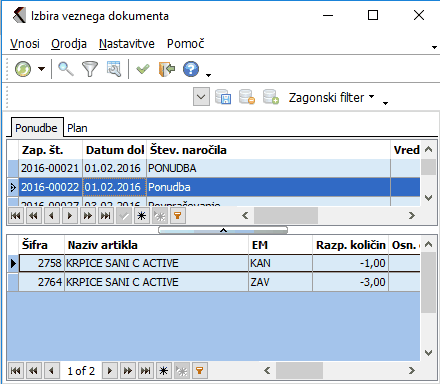440x384 pixels.
Task: Collapse the upper panel via splitter arrow
Action: (223, 230)
